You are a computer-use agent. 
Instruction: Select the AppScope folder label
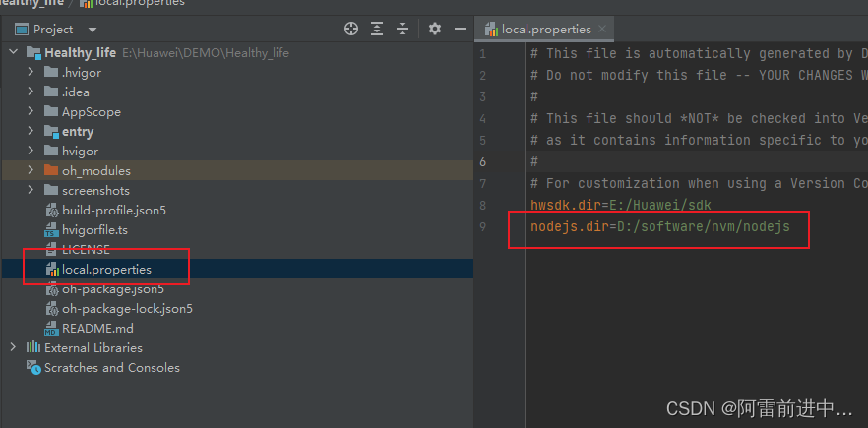click(92, 112)
